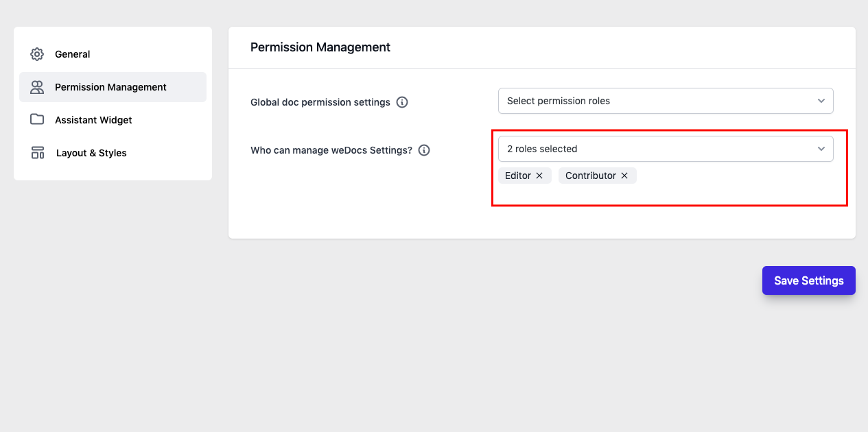Click the Permission Management panel heading
This screenshot has width=868, height=432.
320,47
